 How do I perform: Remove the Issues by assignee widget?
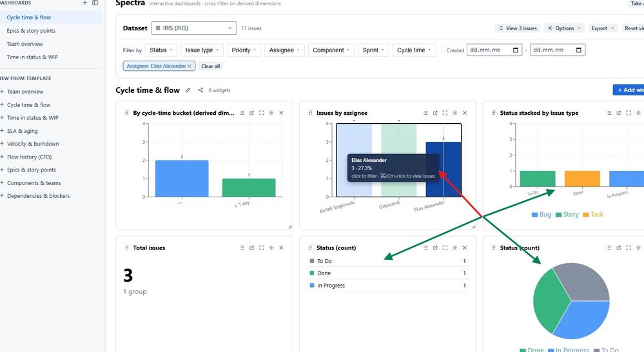[465, 113]
